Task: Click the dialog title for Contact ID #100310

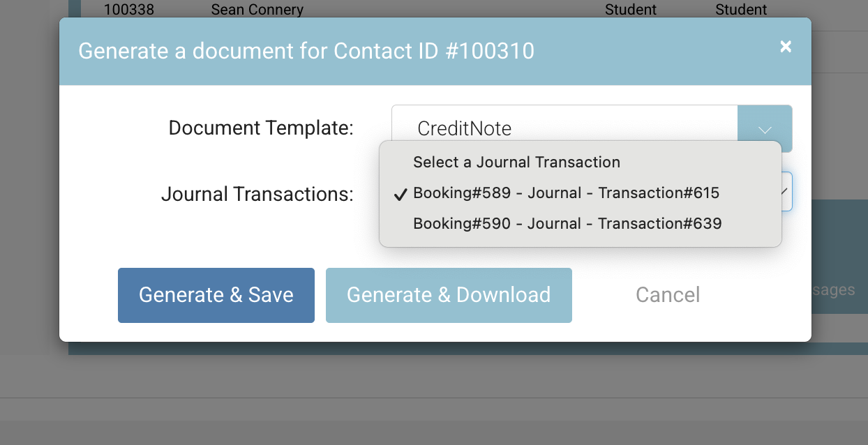Action: coord(307,51)
